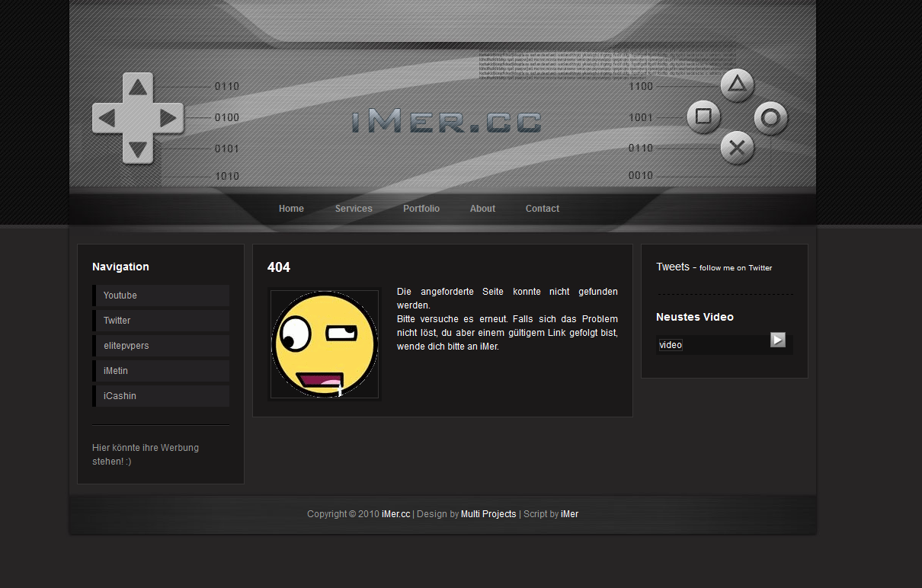
Task: Go to the Services page
Action: point(354,209)
